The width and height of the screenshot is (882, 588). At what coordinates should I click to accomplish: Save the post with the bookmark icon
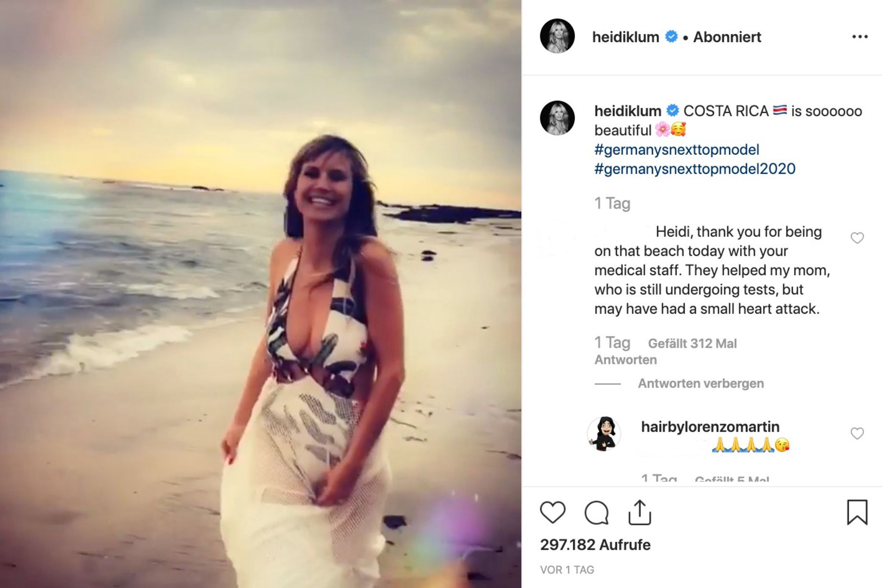[x=857, y=512]
